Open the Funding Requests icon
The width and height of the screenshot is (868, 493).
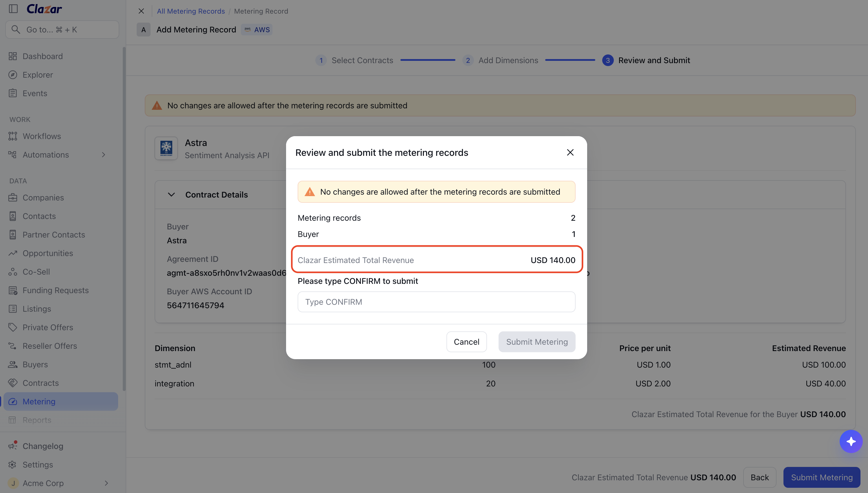(x=13, y=290)
